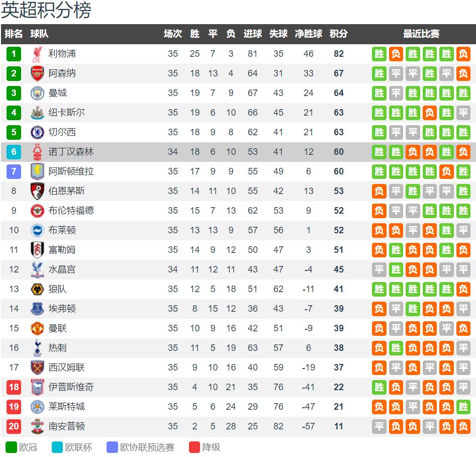The image size is (476, 457).
Task: Open the 诺丁汉森林 team name link
Action: (x=71, y=152)
